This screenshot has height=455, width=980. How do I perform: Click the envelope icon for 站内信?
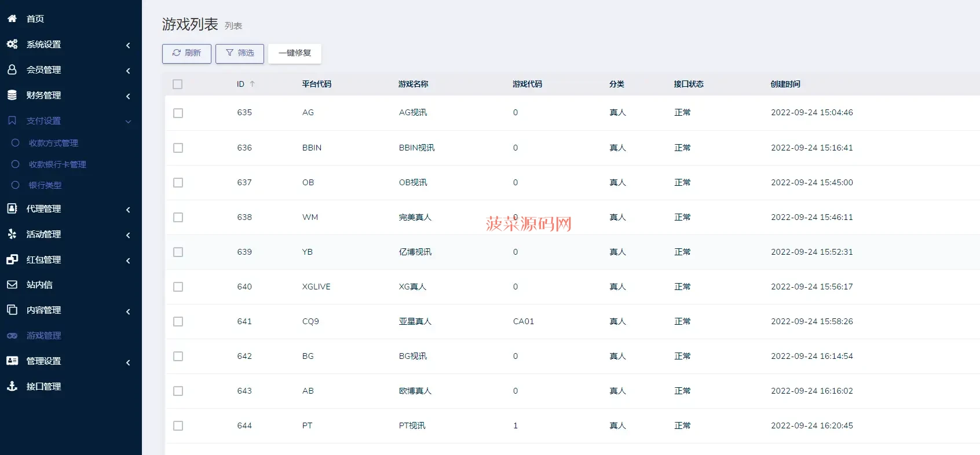point(12,285)
